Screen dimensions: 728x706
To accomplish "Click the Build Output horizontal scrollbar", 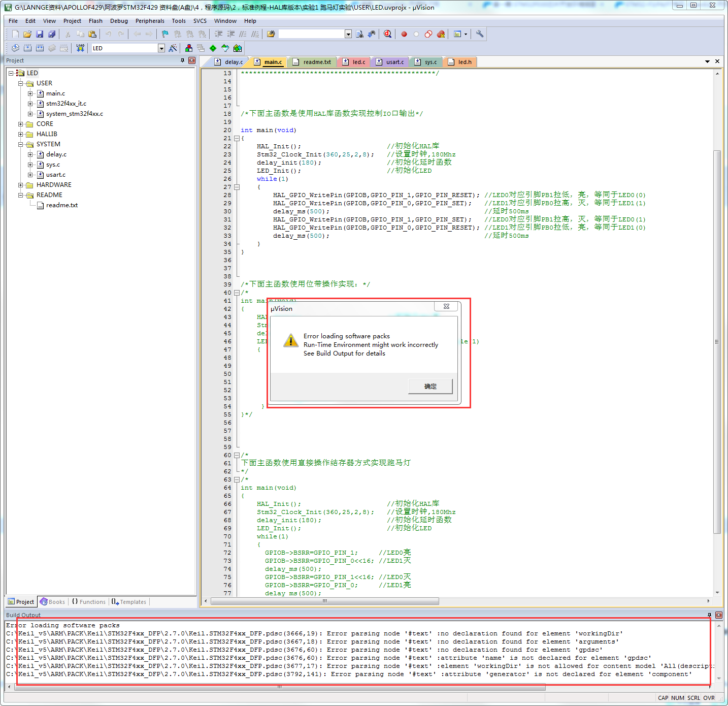I will click(x=279, y=687).
